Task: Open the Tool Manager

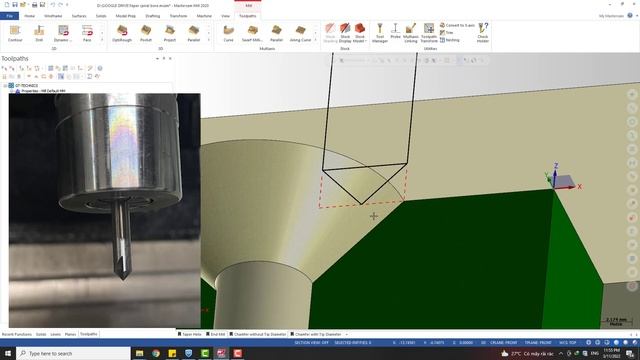Action: pyautogui.click(x=380, y=33)
